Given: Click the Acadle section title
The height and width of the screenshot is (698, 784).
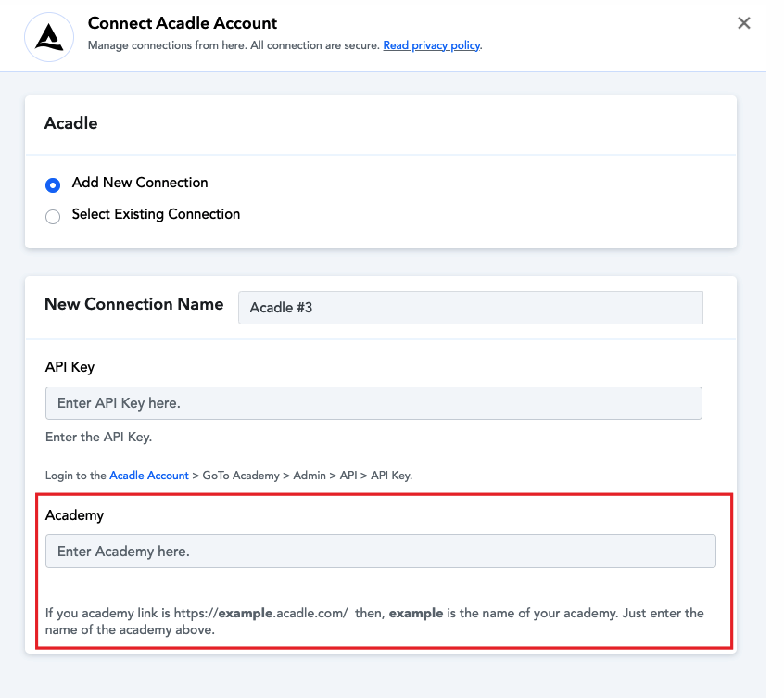Looking at the screenshot, I should pos(71,123).
